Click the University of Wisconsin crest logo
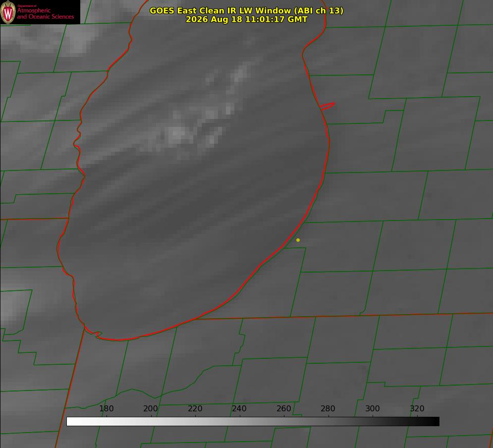Viewport: 493px width, 448px height. point(8,12)
